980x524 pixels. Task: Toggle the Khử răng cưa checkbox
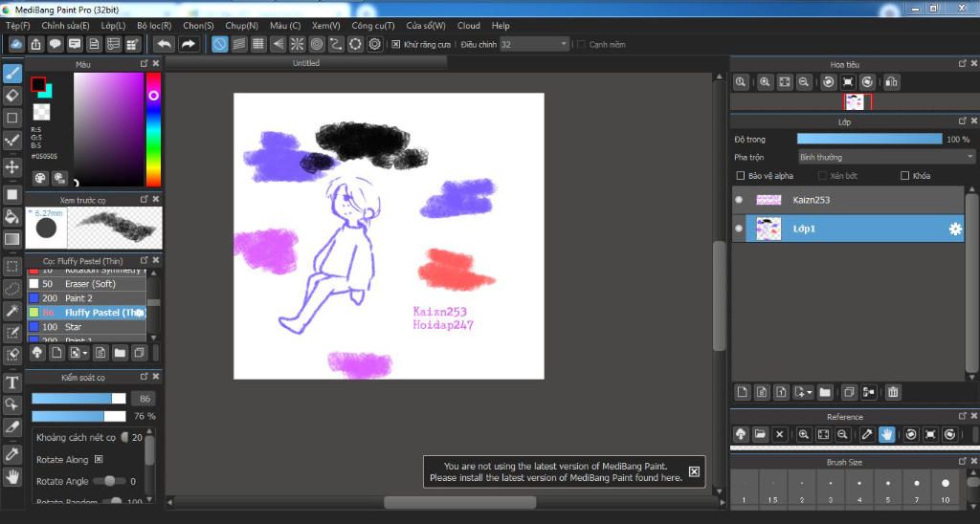click(x=395, y=44)
